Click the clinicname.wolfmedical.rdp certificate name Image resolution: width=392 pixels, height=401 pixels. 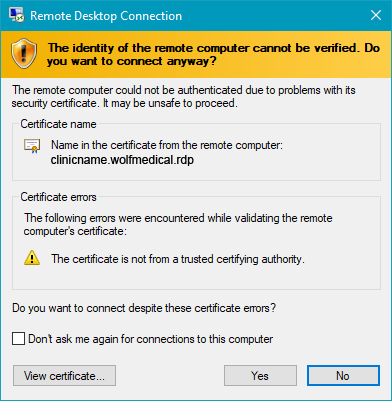[x=122, y=160]
